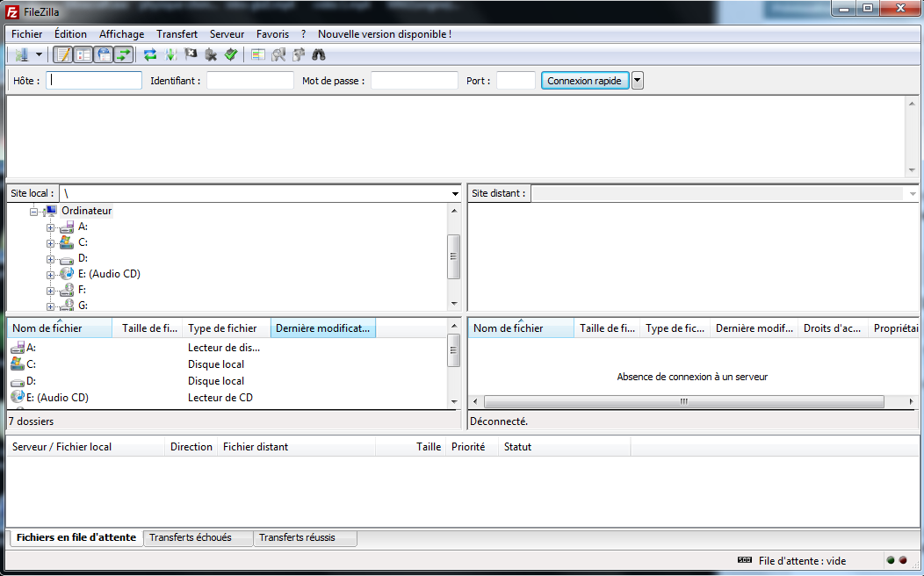Screen dimensions: 924x576
Task: Click the F: network drive icon in tree
Action: tap(67, 290)
